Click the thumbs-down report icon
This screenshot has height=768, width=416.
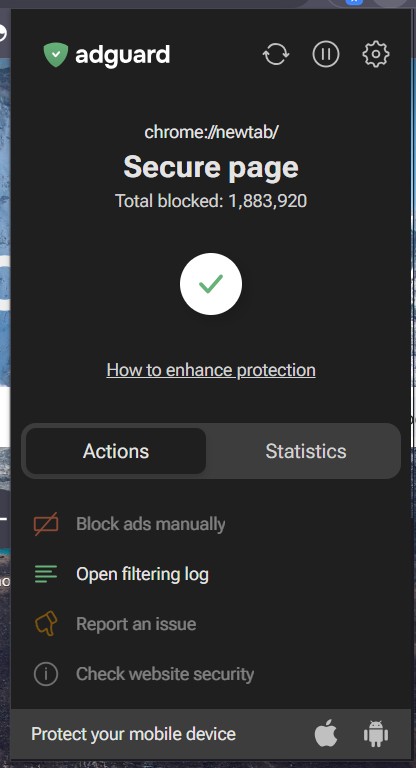[x=46, y=624]
